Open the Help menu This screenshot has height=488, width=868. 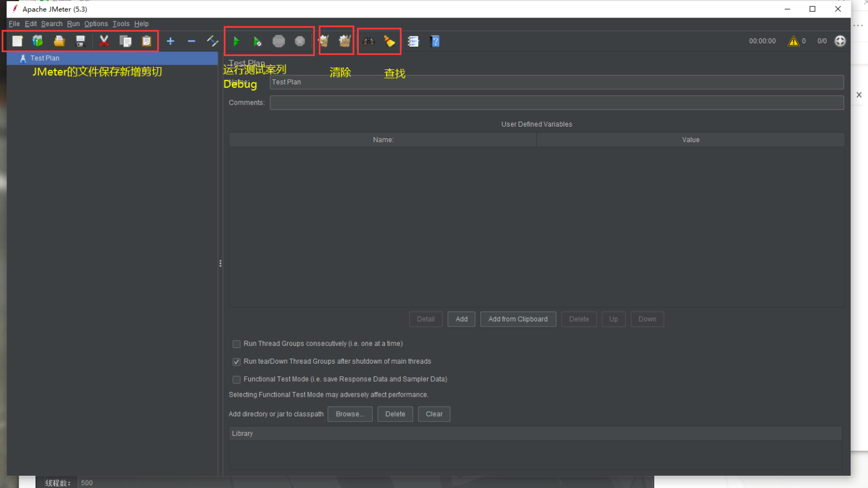[142, 24]
